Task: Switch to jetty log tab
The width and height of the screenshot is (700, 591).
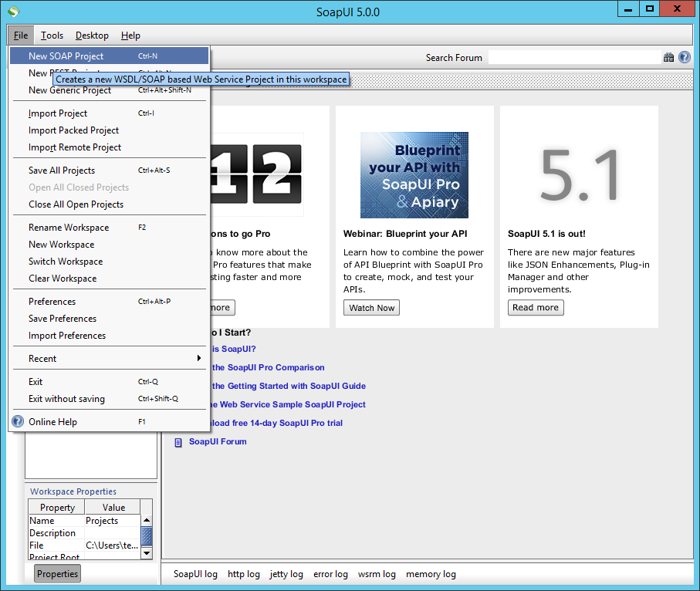Action: (286, 575)
